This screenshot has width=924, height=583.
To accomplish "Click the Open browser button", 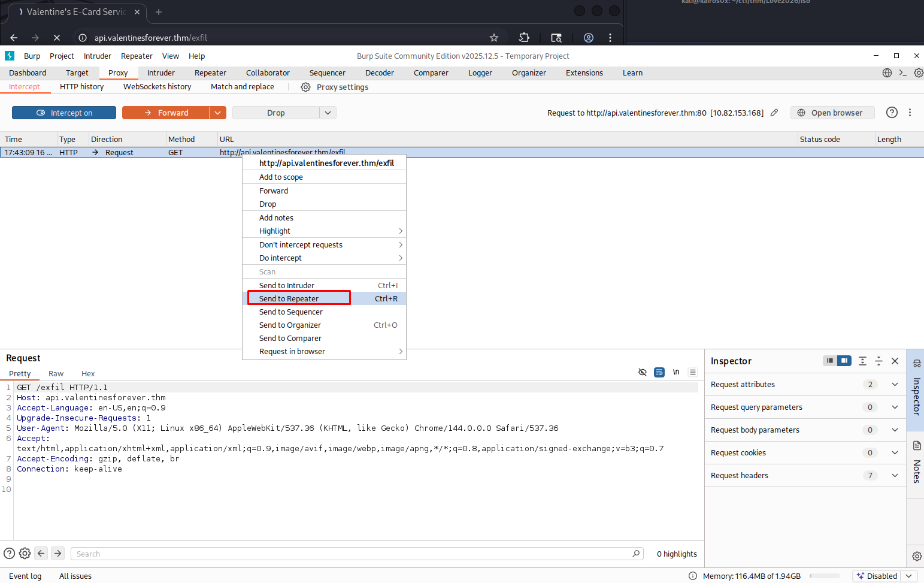I will pyautogui.click(x=832, y=113).
